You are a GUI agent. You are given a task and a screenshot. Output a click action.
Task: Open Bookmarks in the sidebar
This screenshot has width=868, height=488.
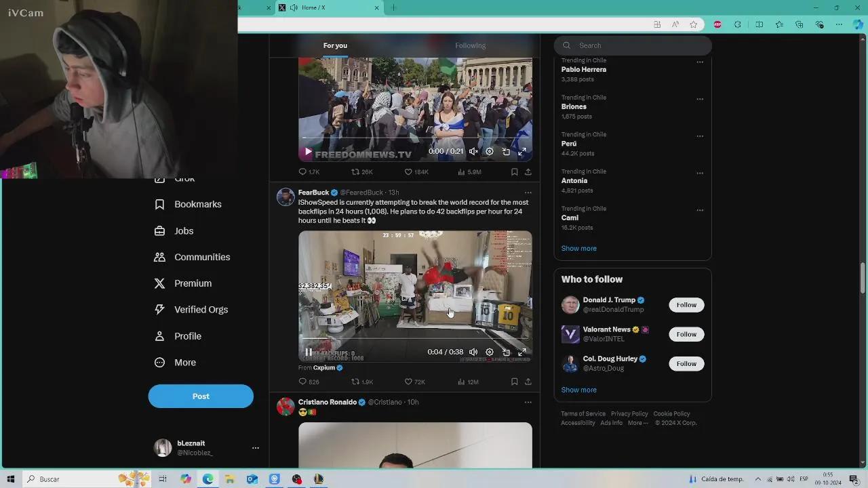click(197, 205)
